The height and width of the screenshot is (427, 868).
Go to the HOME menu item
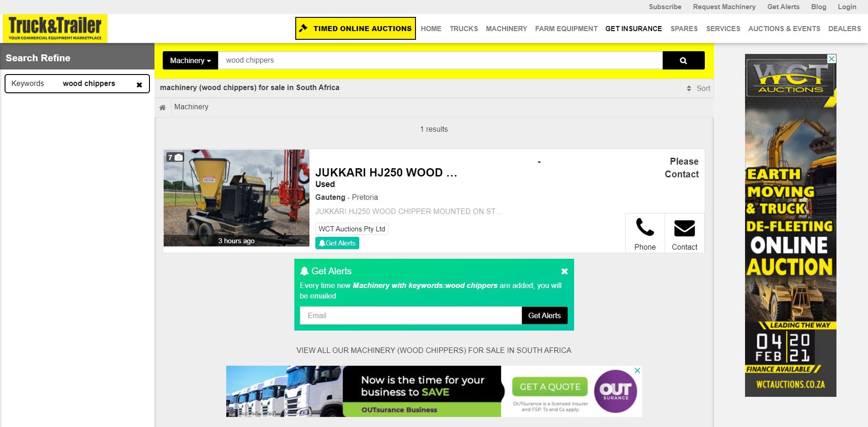pyautogui.click(x=431, y=28)
